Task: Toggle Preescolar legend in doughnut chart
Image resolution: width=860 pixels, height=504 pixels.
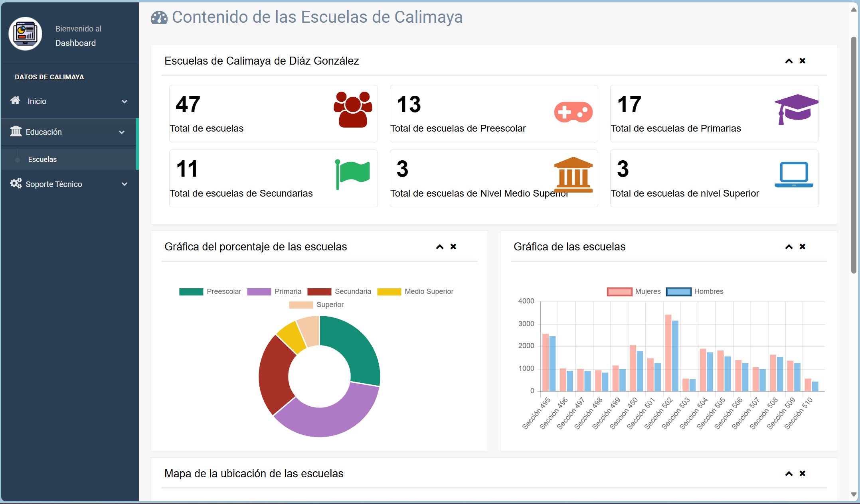Action: 210,291
